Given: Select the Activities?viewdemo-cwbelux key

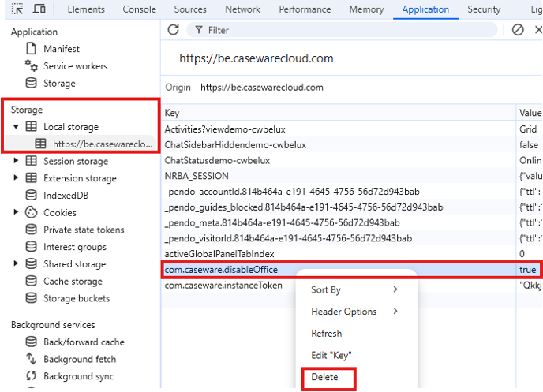Looking at the screenshot, I should coord(225,129).
